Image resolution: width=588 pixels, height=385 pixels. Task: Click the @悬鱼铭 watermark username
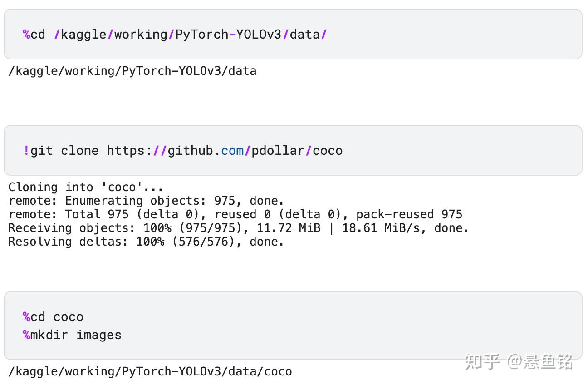pyautogui.click(x=540, y=362)
